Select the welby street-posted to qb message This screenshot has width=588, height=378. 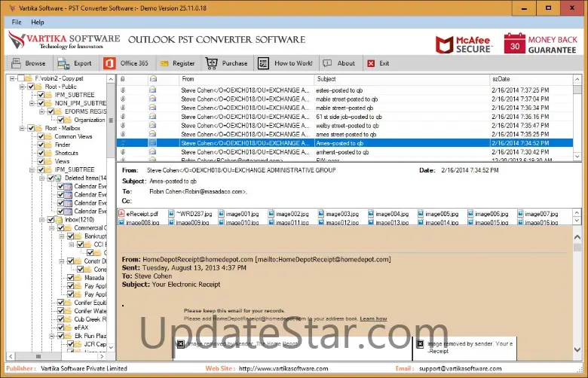(345, 126)
